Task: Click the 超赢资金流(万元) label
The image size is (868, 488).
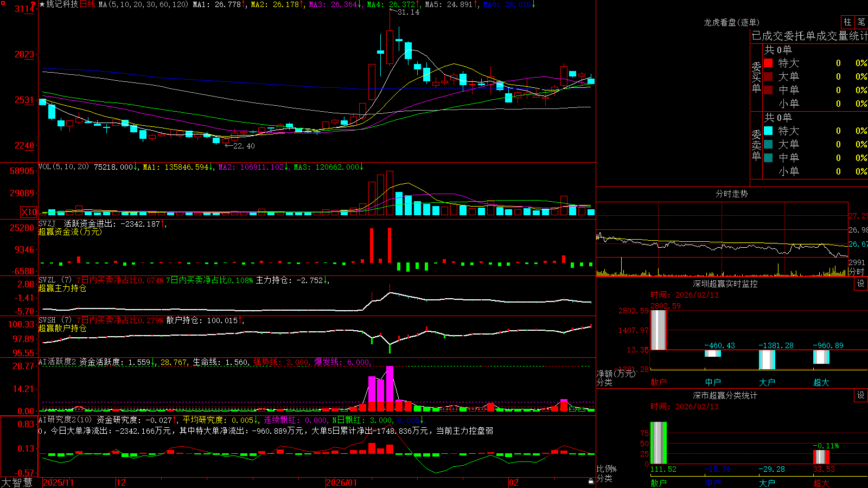Action: point(70,232)
